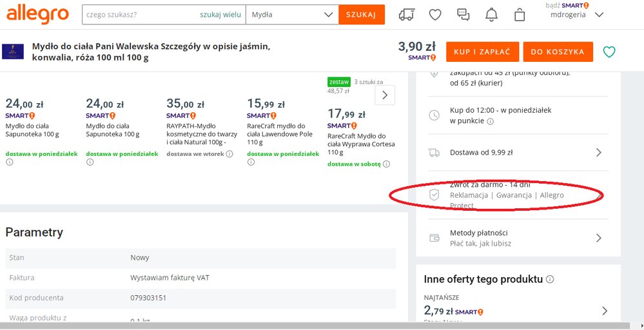This screenshot has width=644, height=330.
Task: Click info icon next to dostawa w sobotę
Action: click(x=386, y=164)
